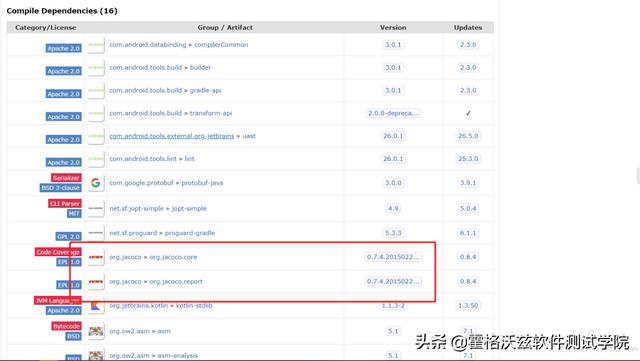Click the artifact icon beside transform-api

click(96, 114)
